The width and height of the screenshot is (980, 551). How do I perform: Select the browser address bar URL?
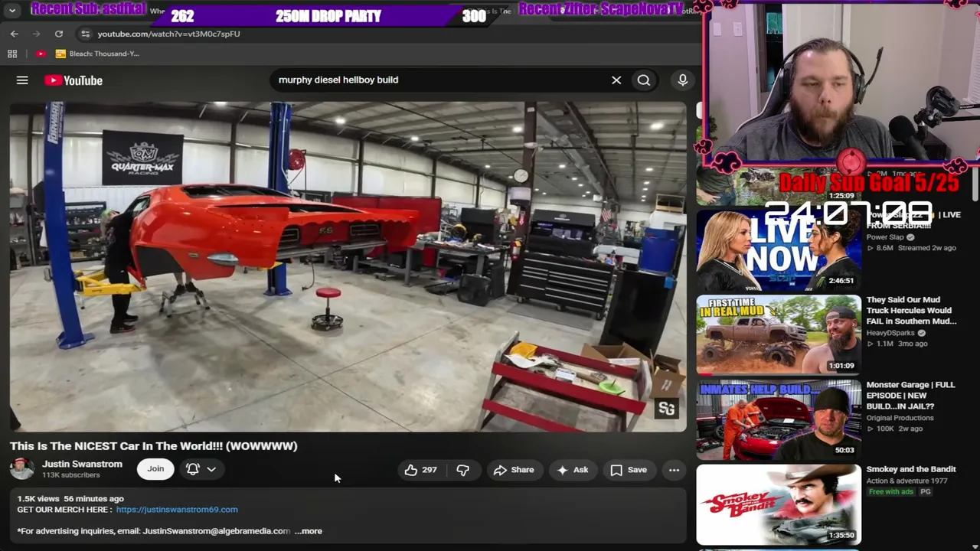click(168, 34)
